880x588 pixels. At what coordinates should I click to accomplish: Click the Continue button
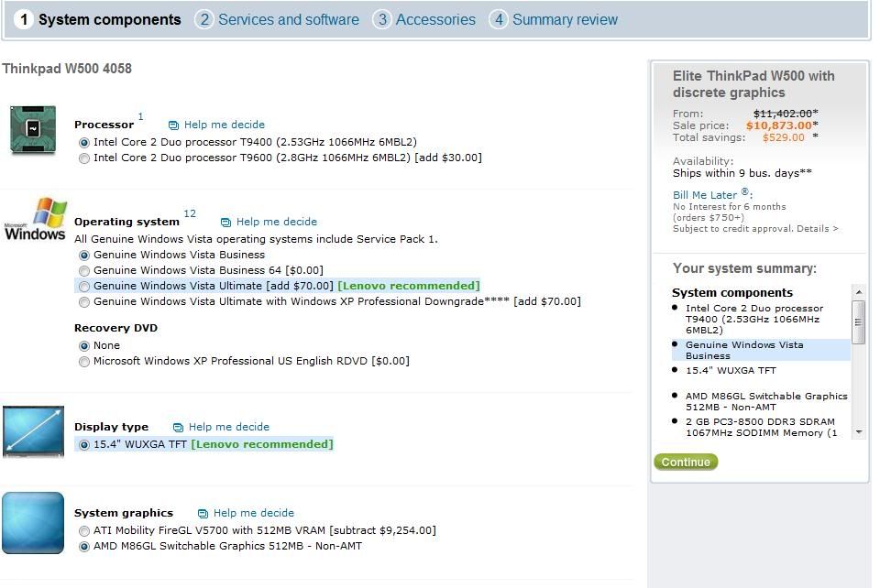click(686, 462)
